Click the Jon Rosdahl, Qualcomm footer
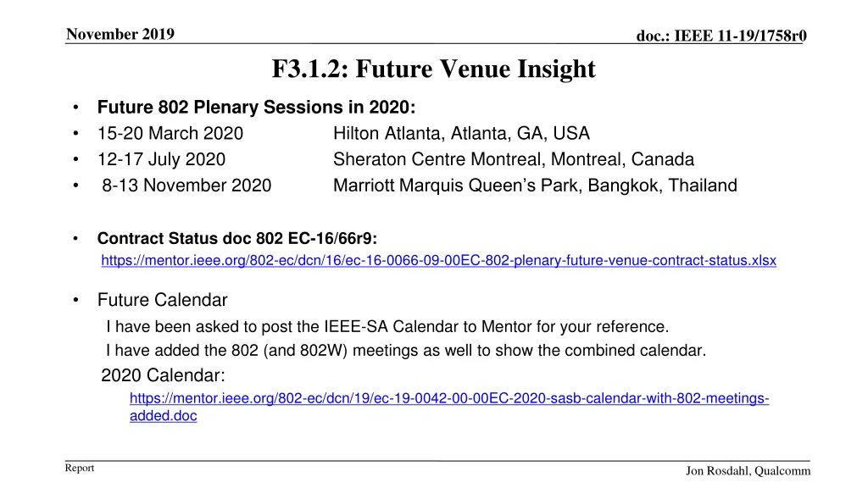This screenshot has width=868, height=488. pos(748,471)
